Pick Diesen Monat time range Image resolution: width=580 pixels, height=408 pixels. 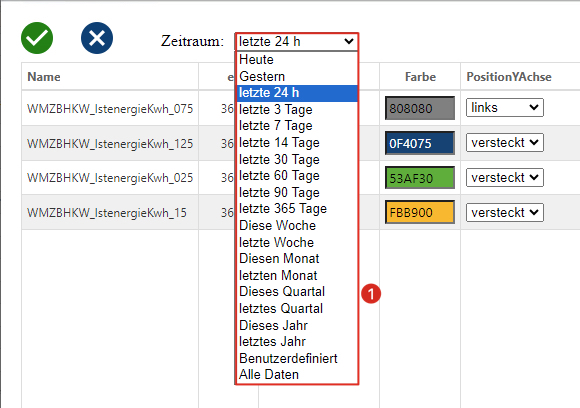tap(297, 259)
